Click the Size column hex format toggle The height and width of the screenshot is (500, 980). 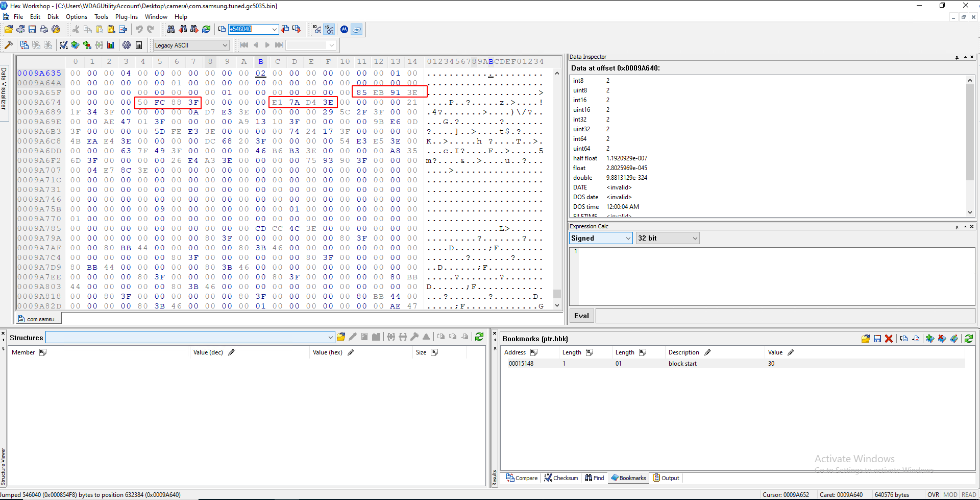(434, 352)
